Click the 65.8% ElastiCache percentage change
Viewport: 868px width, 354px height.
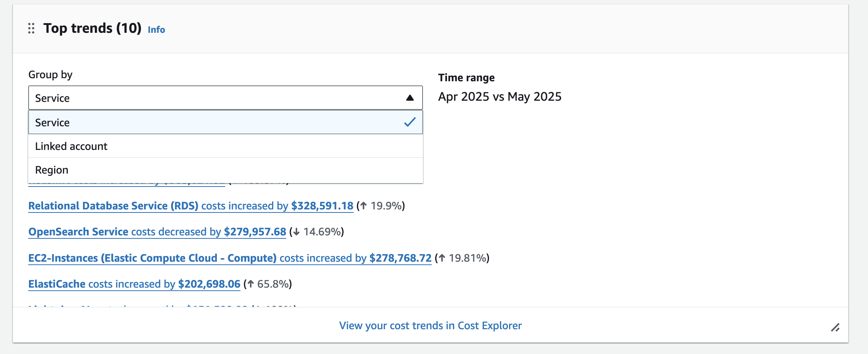coord(268,284)
